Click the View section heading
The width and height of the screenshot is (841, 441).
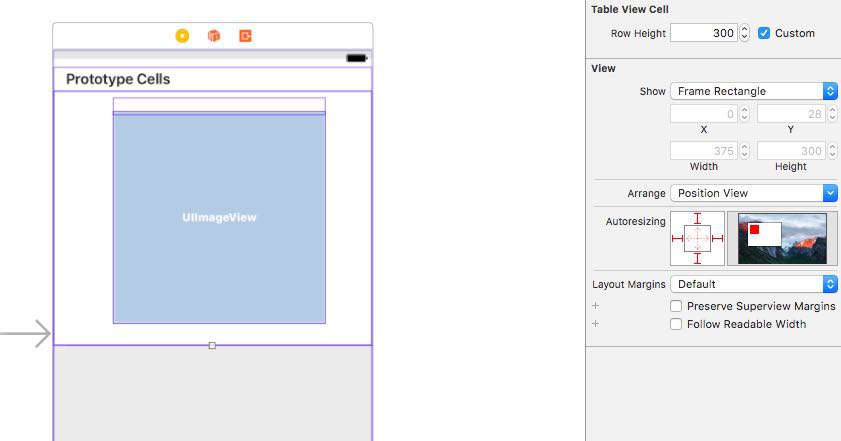tap(603, 69)
